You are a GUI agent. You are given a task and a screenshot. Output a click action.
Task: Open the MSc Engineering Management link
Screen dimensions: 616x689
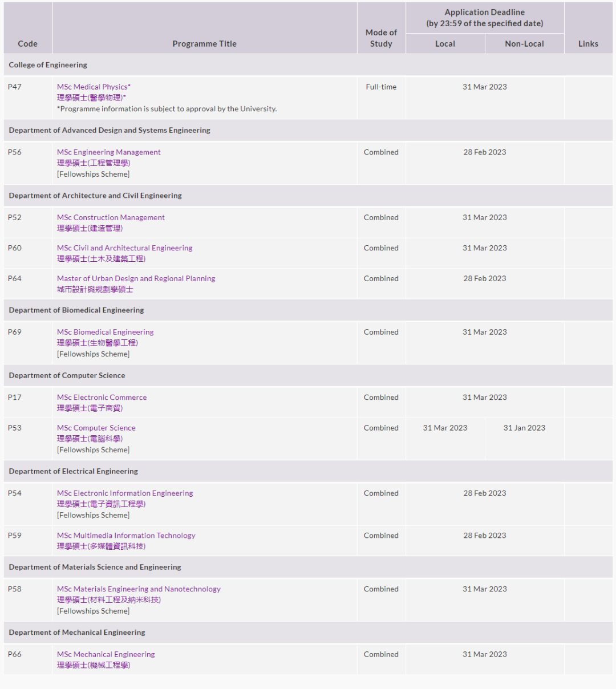[x=108, y=152]
